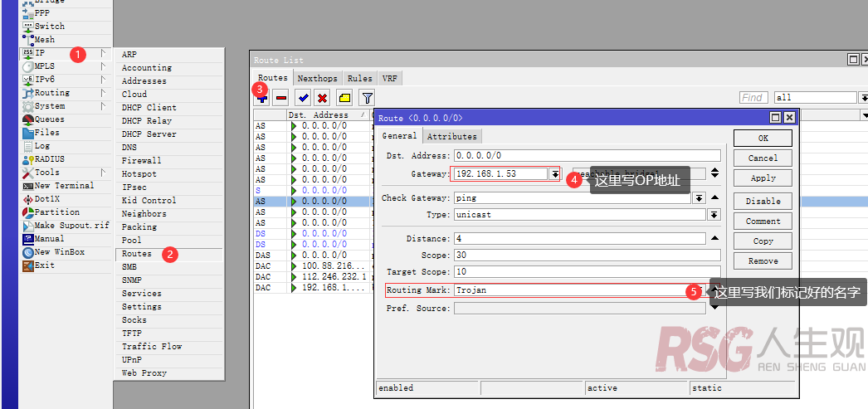Click the Disable button in Route dialog
Screen dimensions: 868x409
pyautogui.click(x=763, y=202)
